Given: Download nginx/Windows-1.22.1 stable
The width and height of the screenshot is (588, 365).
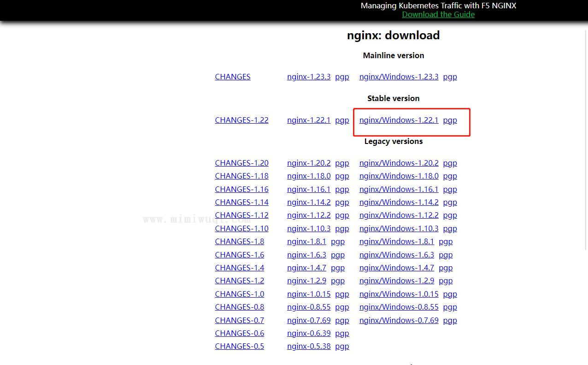Looking at the screenshot, I should pos(399,120).
